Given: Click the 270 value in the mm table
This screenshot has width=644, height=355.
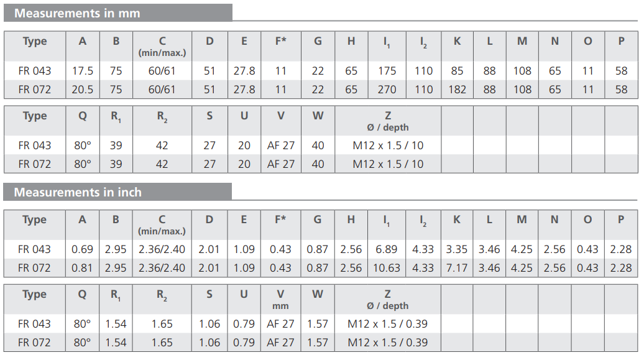Looking at the screenshot, I should 387,90.
